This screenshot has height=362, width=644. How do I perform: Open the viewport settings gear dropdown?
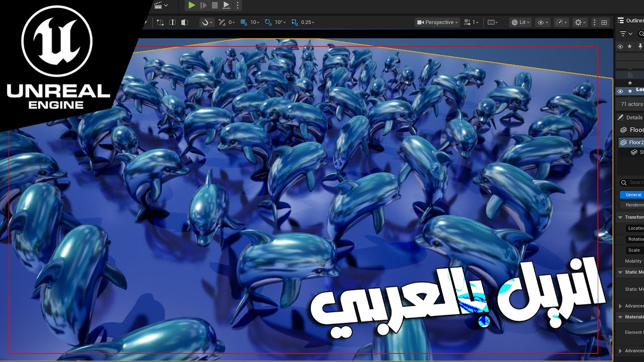580,22
